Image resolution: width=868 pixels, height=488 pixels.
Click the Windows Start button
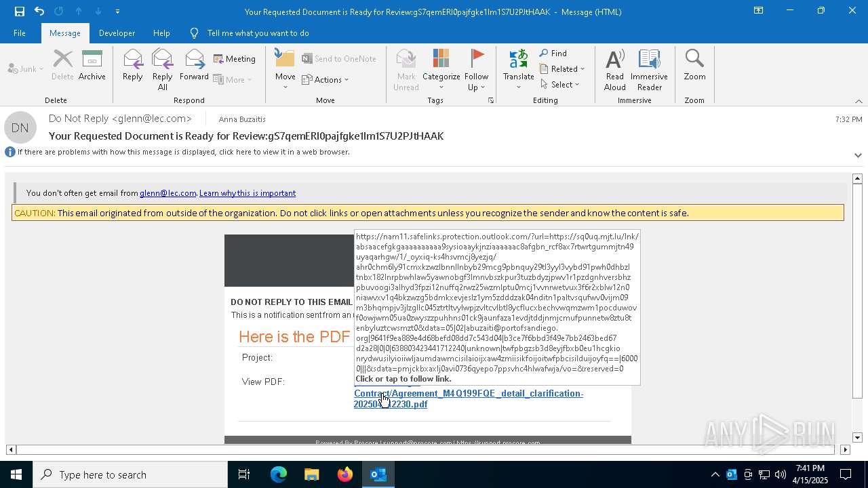coord(16,474)
